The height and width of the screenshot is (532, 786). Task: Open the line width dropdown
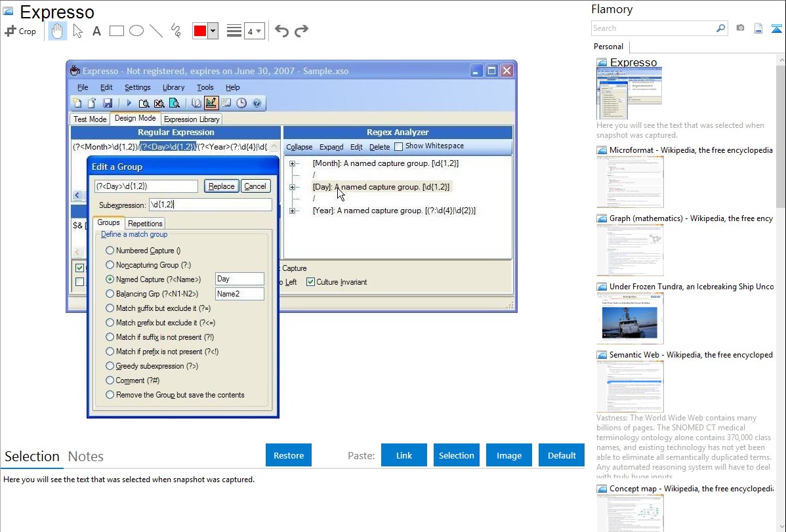254,31
